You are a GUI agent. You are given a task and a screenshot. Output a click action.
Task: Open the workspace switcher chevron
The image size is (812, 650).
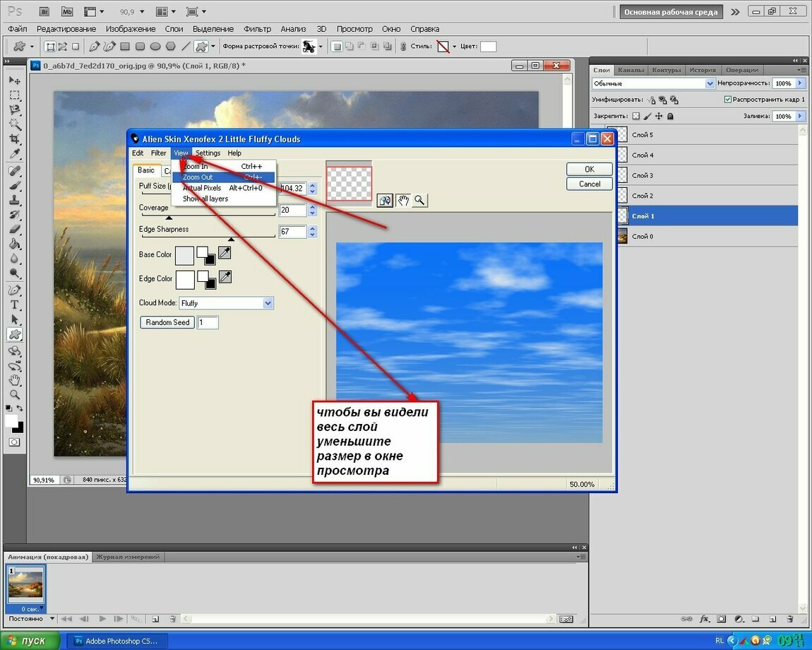coord(735,12)
